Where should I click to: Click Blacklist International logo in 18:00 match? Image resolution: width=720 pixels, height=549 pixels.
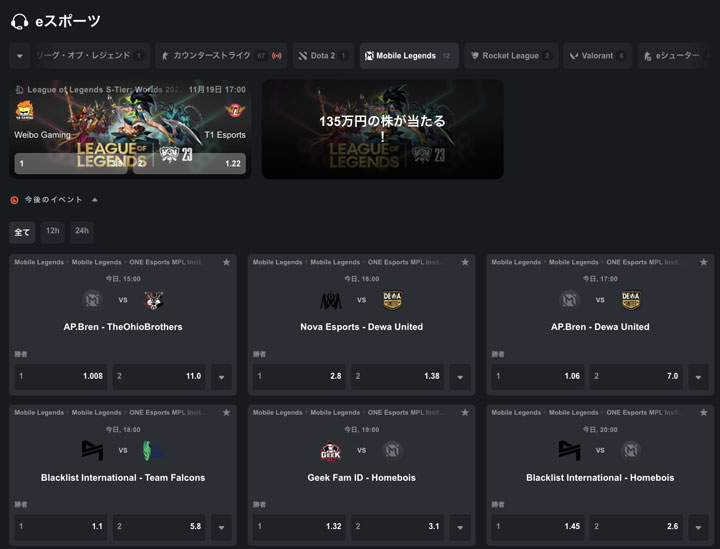[x=92, y=450]
